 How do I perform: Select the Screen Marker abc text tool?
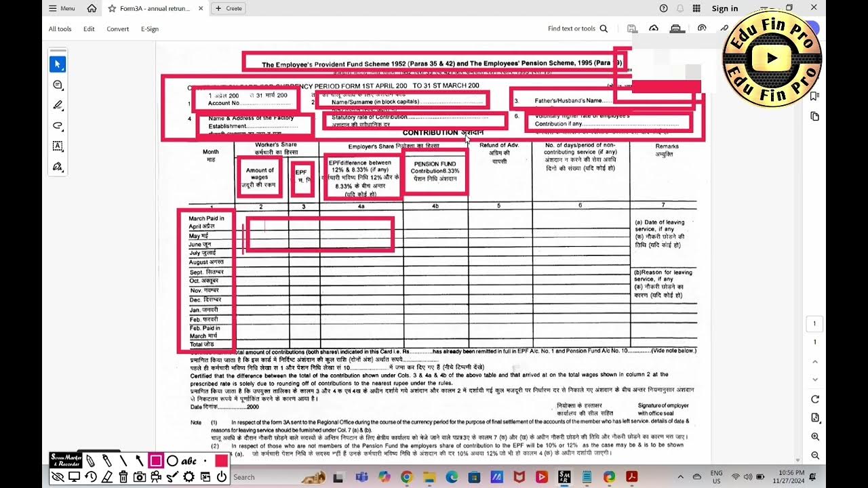click(x=189, y=461)
